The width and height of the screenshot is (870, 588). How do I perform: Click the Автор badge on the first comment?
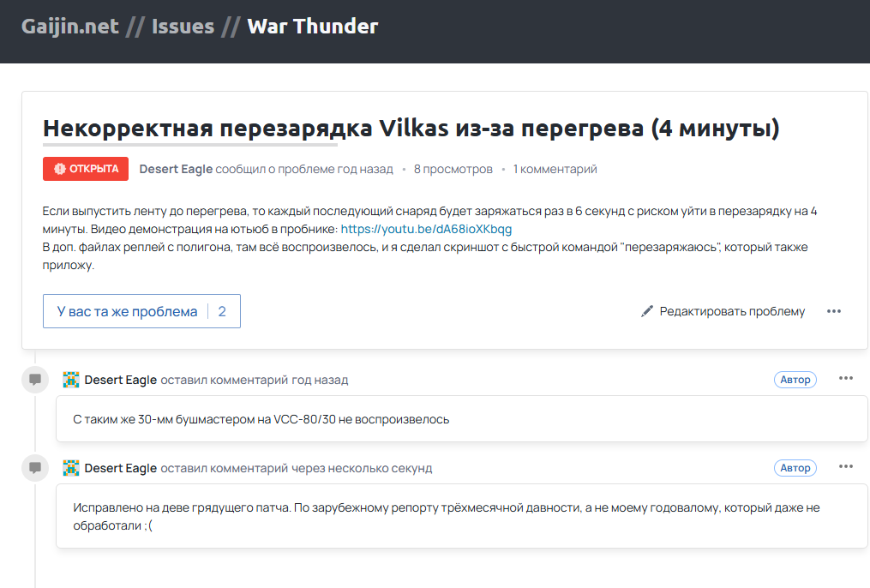click(x=795, y=380)
